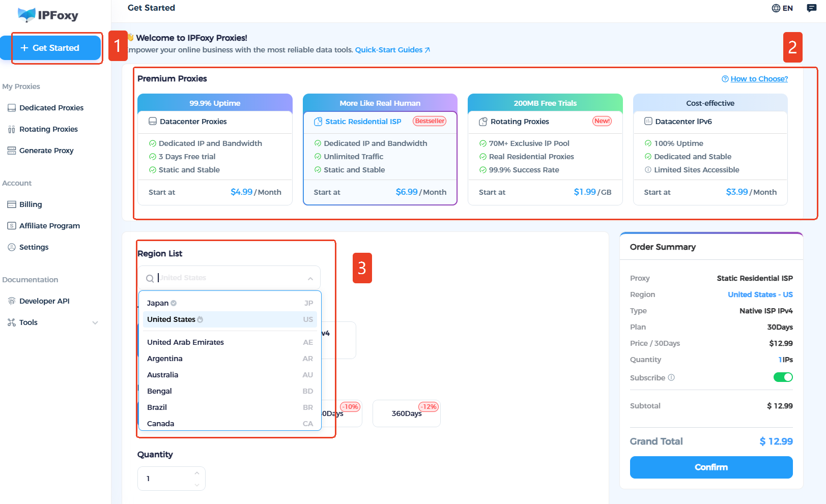Expand the Tools menu chevron
826x504 pixels.
[x=95, y=322]
